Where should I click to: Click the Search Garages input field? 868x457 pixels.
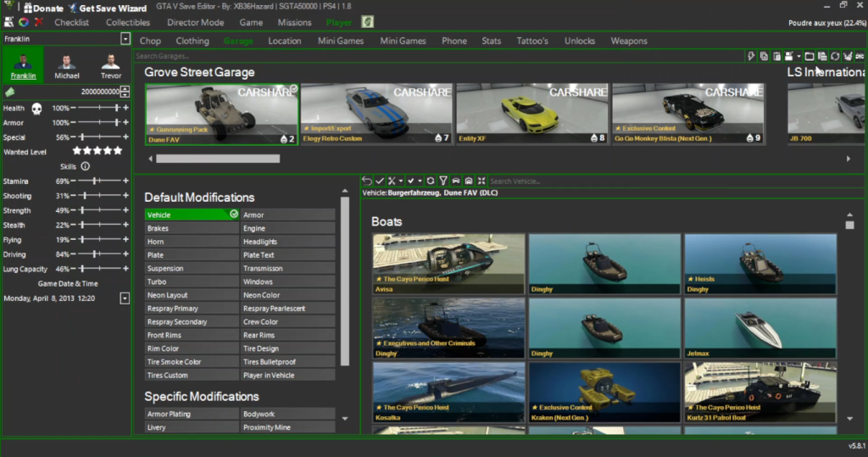[437, 56]
